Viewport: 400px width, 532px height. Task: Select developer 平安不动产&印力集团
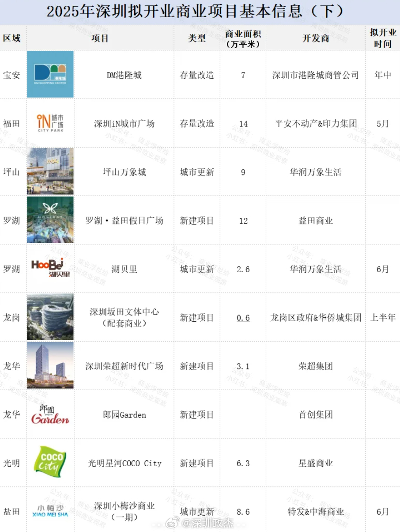(x=316, y=124)
